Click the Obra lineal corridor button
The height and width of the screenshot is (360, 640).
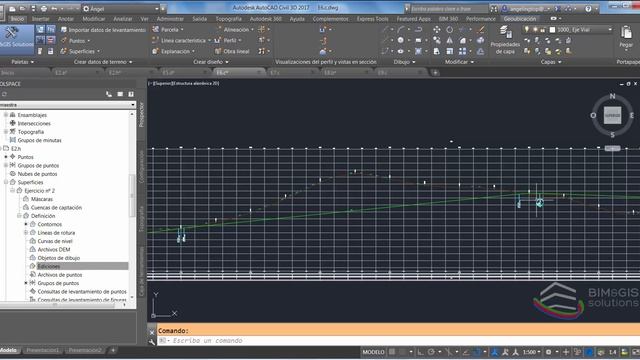[x=232, y=51]
